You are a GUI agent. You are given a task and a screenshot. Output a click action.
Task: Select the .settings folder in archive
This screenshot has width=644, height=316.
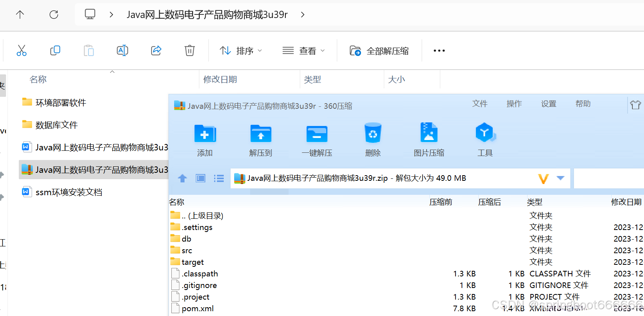406,227
